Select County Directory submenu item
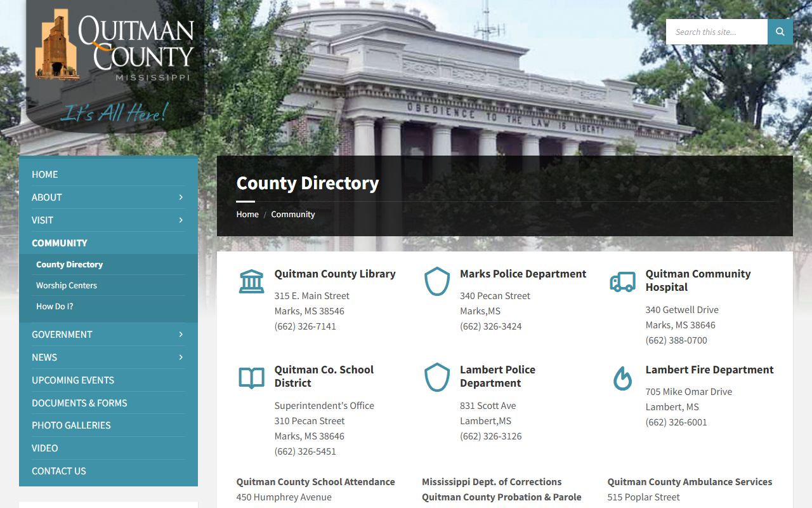The height and width of the screenshot is (508, 812). click(69, 265)
